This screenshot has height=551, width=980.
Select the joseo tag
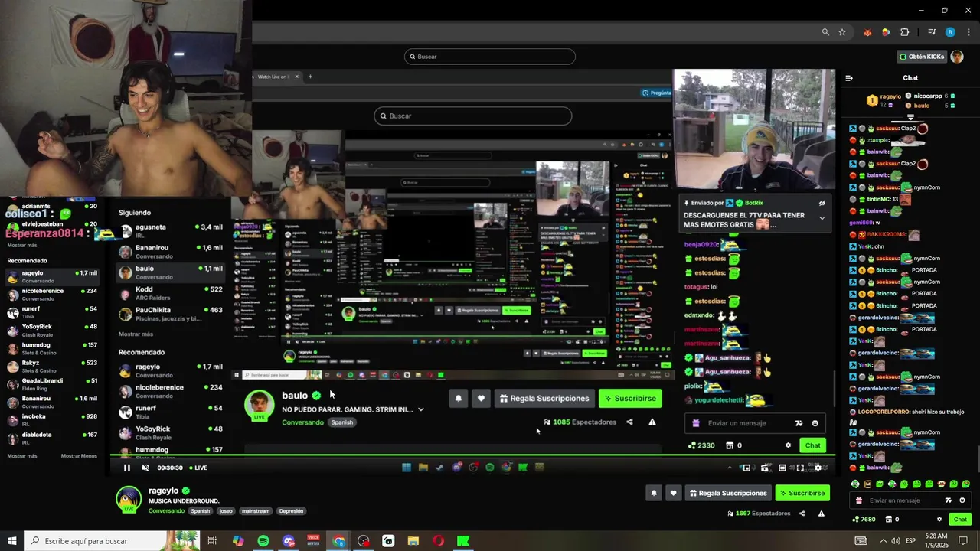[x=225, y=511]
